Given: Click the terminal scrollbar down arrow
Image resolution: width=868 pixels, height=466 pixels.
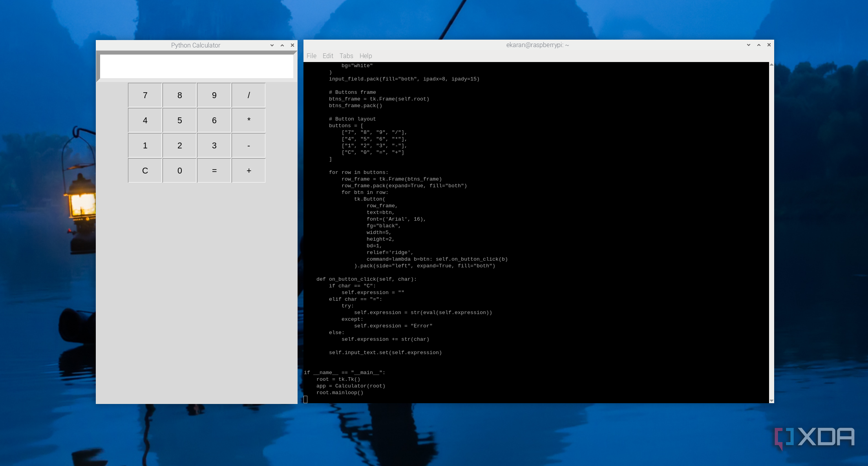Looking at the screenshot, I should pos(771,400).
